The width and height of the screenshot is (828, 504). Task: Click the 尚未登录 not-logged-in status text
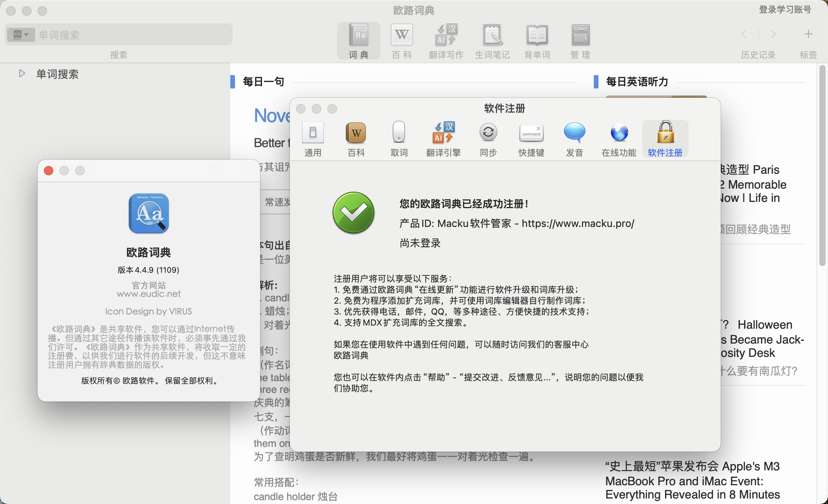420,243
